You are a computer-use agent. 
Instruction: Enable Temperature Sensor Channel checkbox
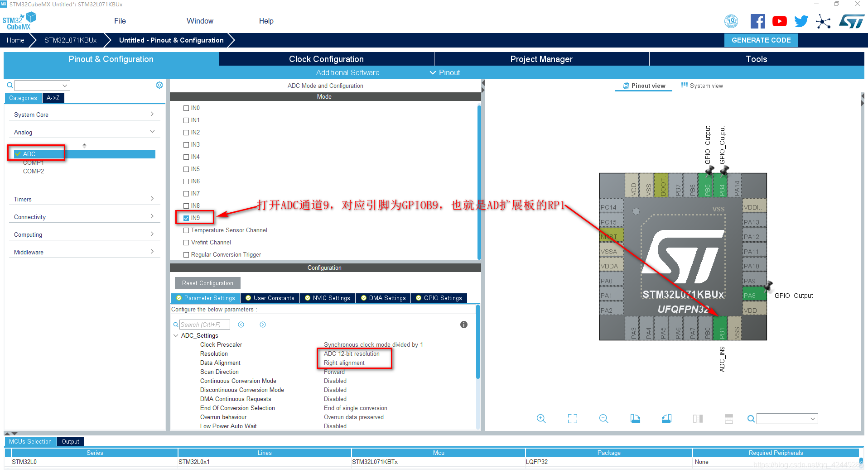click(186, 230)
